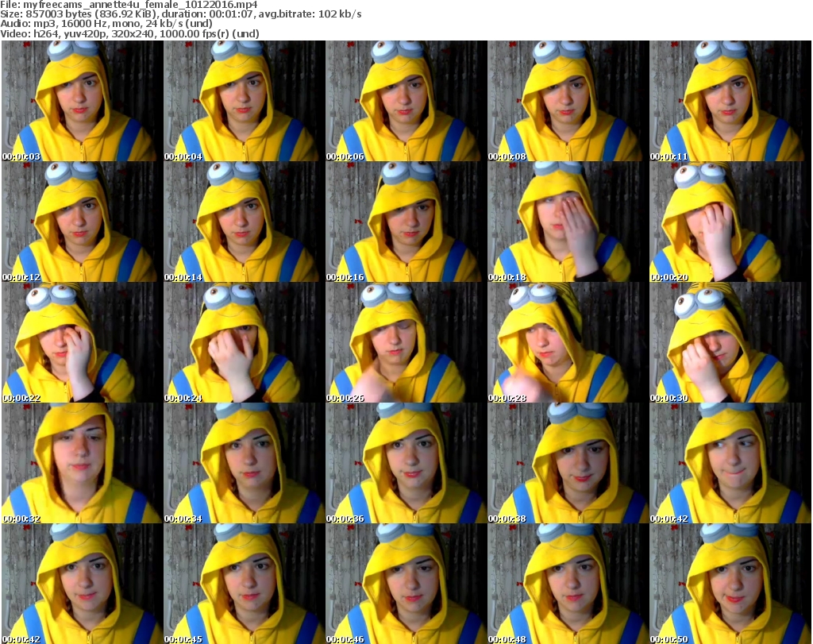
Task: Click the frame thumbnail at 00:00:38
Action: pyautogui.click(x=568, y=463)
